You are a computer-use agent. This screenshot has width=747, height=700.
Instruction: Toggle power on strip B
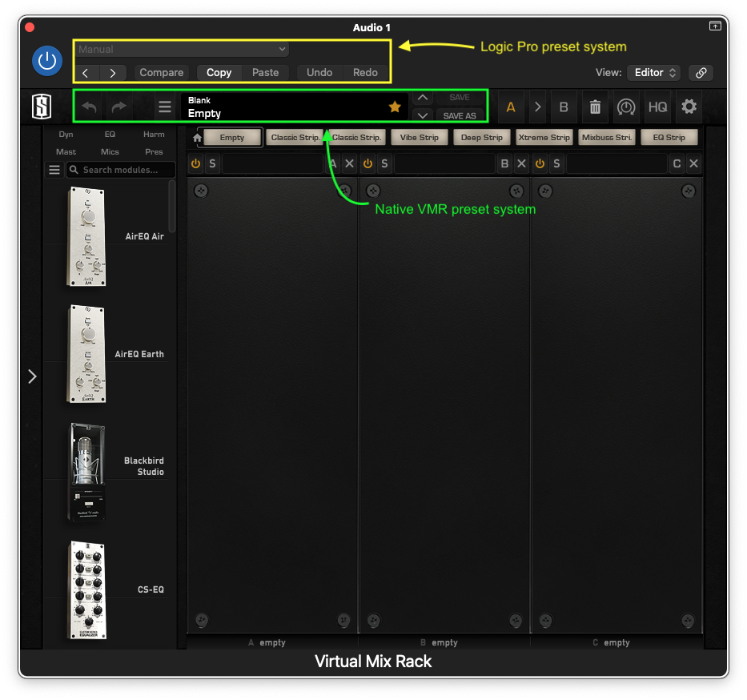[367, 164]
